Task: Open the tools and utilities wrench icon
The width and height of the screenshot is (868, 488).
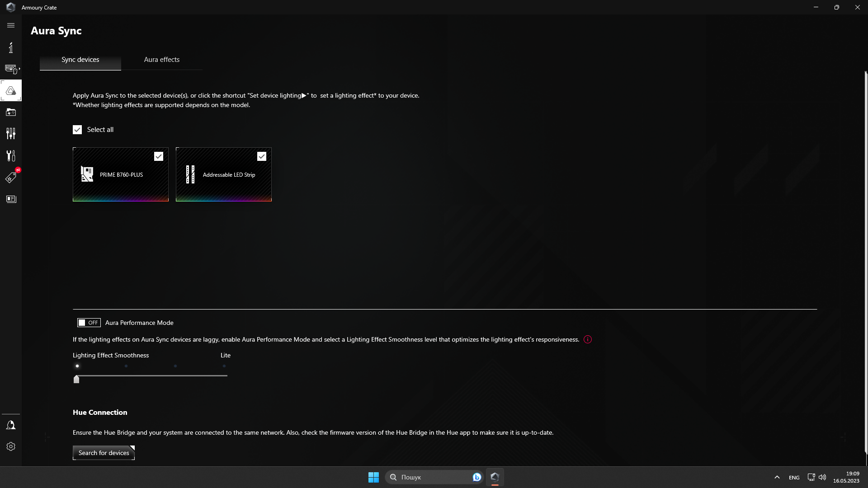Action: pyautogui.click(x=11, y=155)
